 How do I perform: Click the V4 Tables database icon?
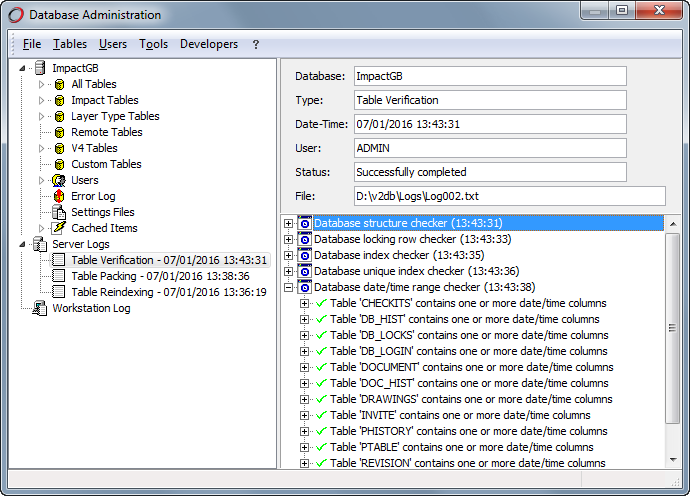tap(59, 148)
